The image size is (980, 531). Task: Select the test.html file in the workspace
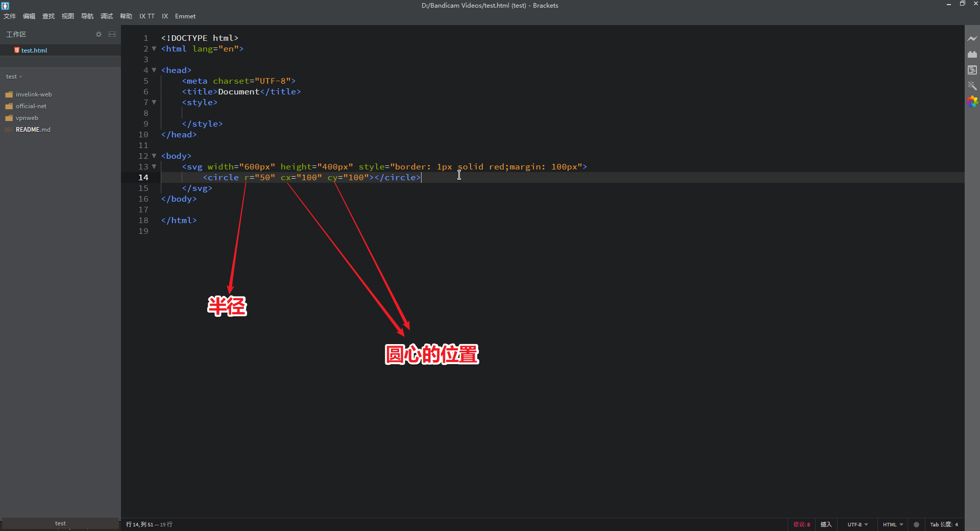coord(34,50)
